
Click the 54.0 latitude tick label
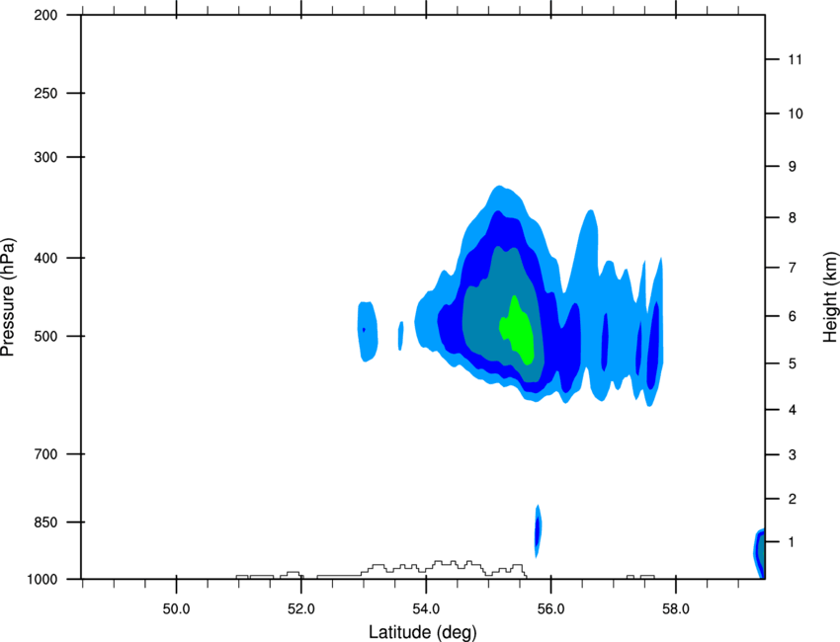[x=426, y=609]
